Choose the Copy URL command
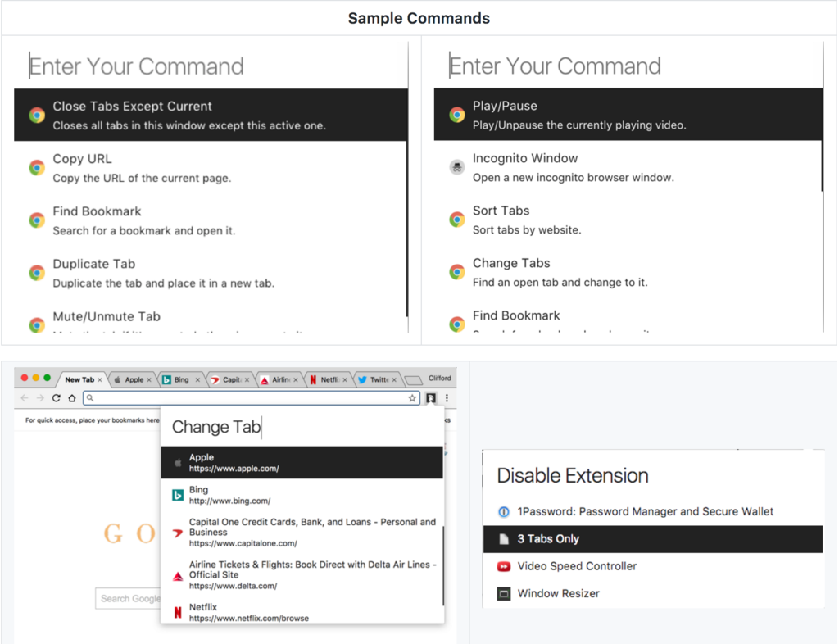Viewport: 839px width, 644px height. coord(211,168)
